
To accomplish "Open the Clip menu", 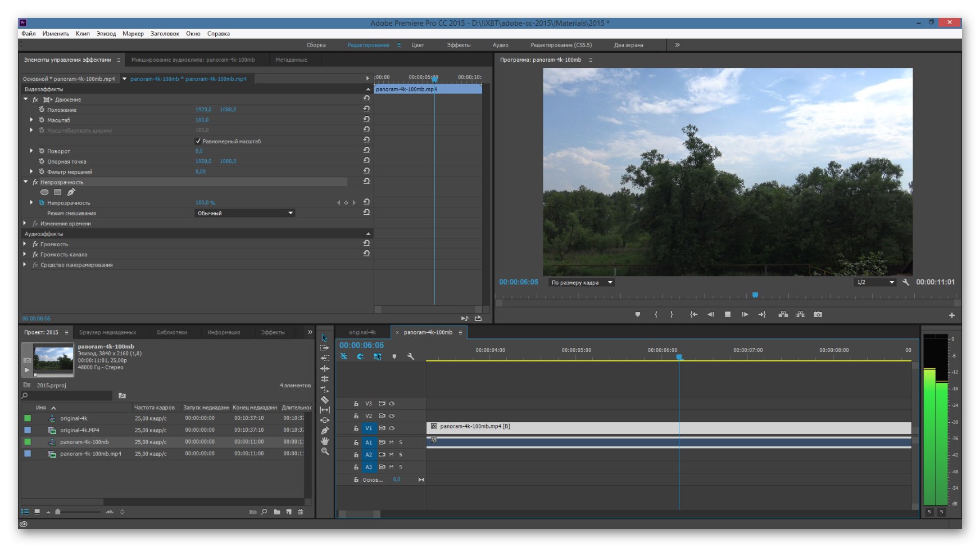I will point(83,34).
